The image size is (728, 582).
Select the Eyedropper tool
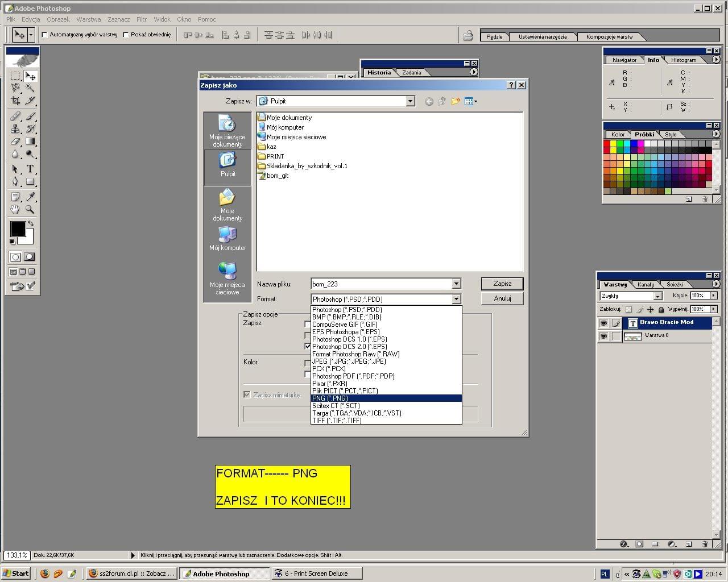30,197
